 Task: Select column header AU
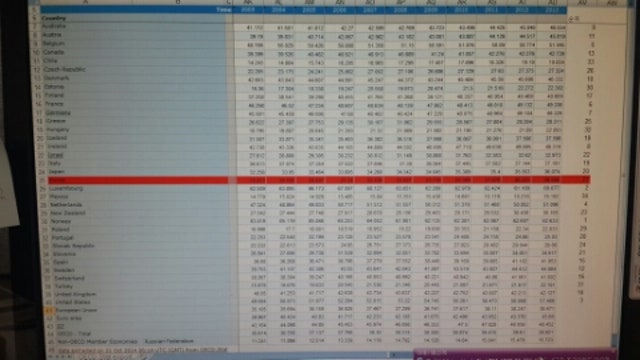point(552,2)
